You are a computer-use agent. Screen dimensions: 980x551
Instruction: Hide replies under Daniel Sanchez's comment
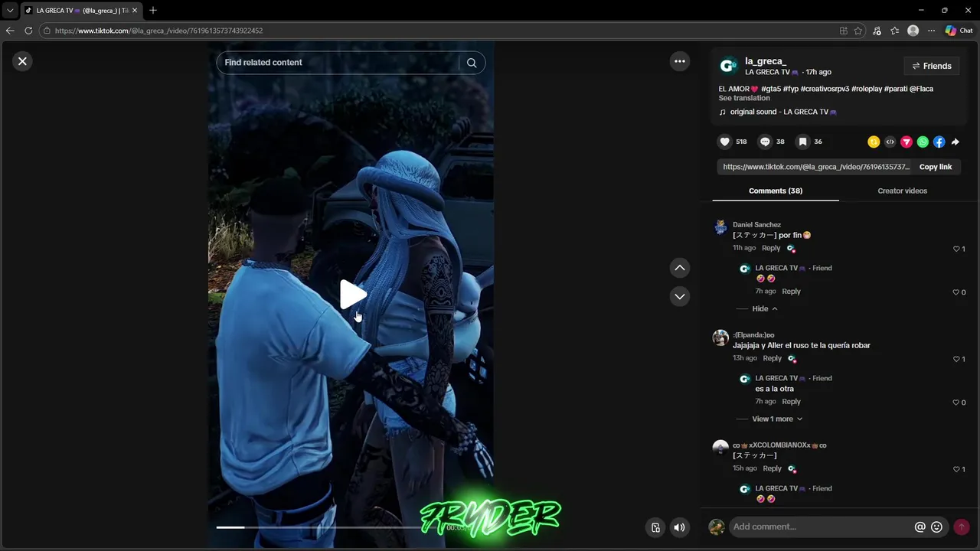764,308
